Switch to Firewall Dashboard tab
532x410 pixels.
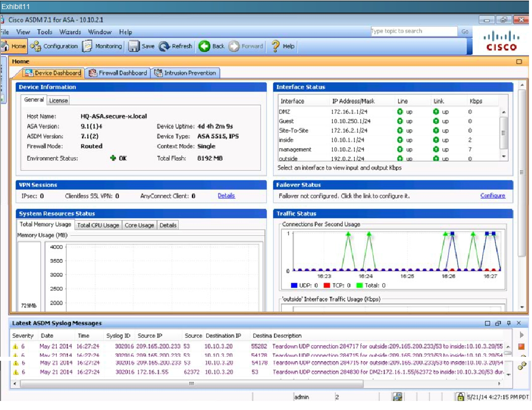pos(118,73)
